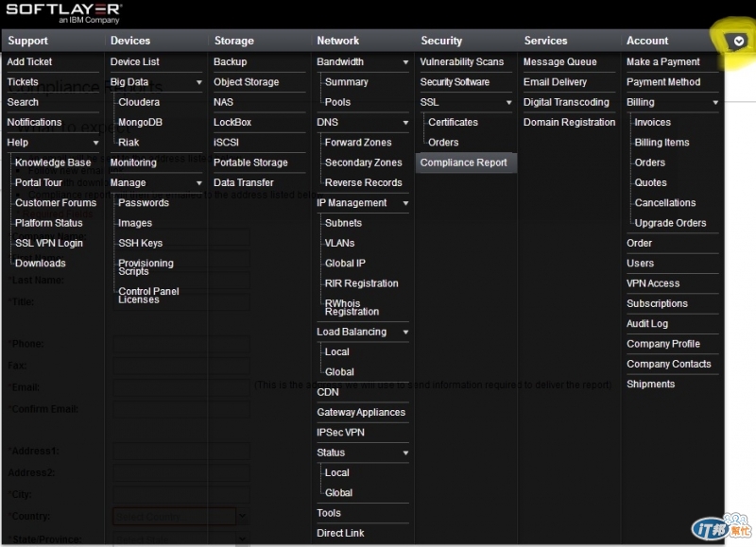This screenshot has width=756, height=547.
Task: Open Reverse Records under DNS
Action: point(363,183)
